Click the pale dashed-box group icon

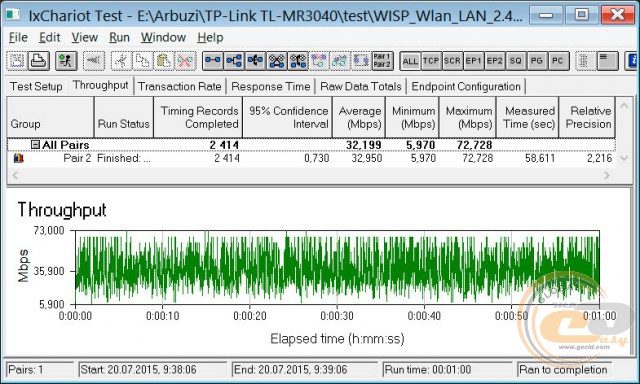[x=361, y=61]
